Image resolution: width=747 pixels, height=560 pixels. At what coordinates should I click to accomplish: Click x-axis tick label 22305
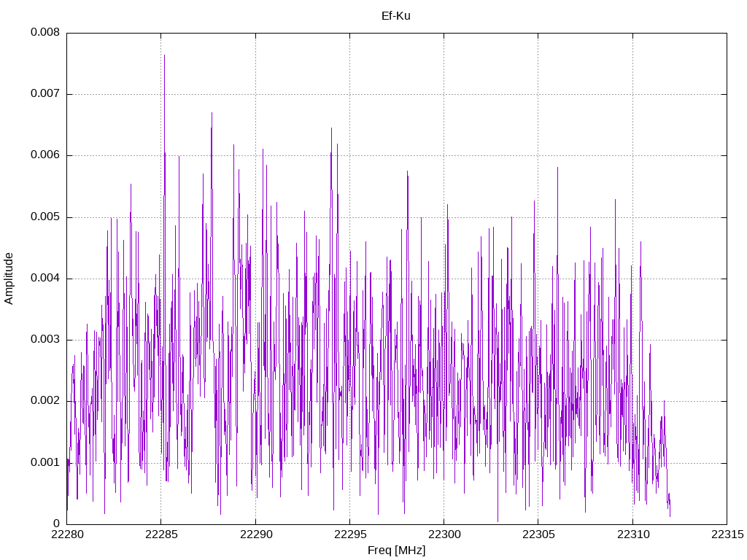538,534
